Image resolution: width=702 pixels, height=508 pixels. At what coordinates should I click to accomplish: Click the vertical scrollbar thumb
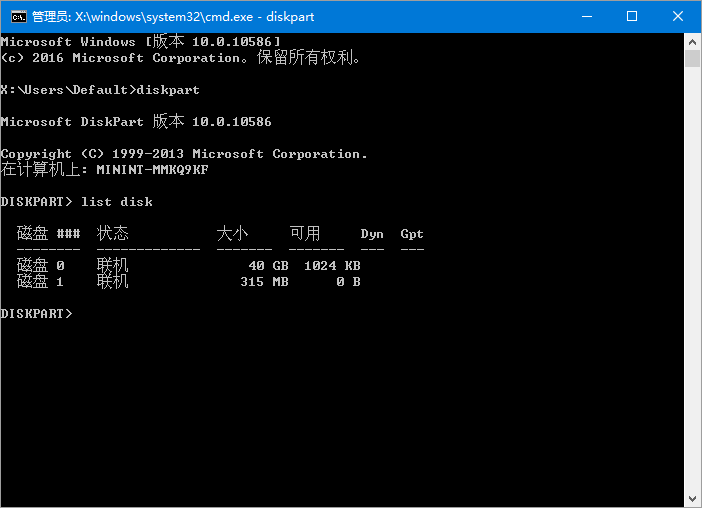tap(692, 58)
